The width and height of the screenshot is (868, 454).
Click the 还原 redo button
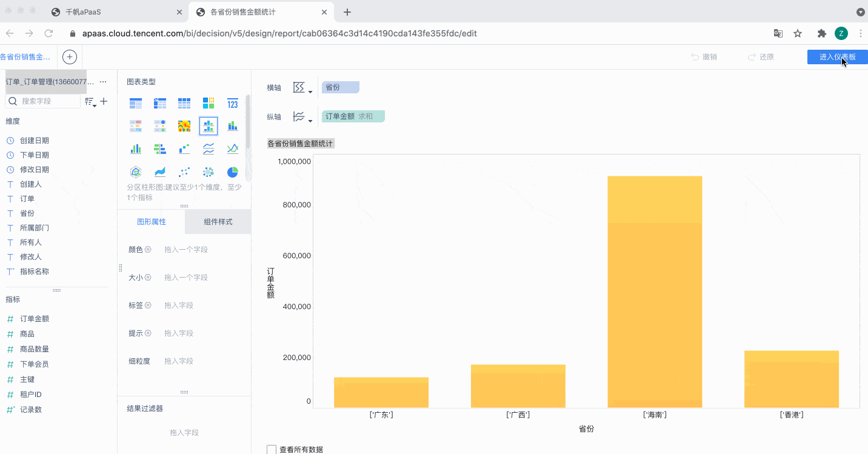tap(761, 57)
